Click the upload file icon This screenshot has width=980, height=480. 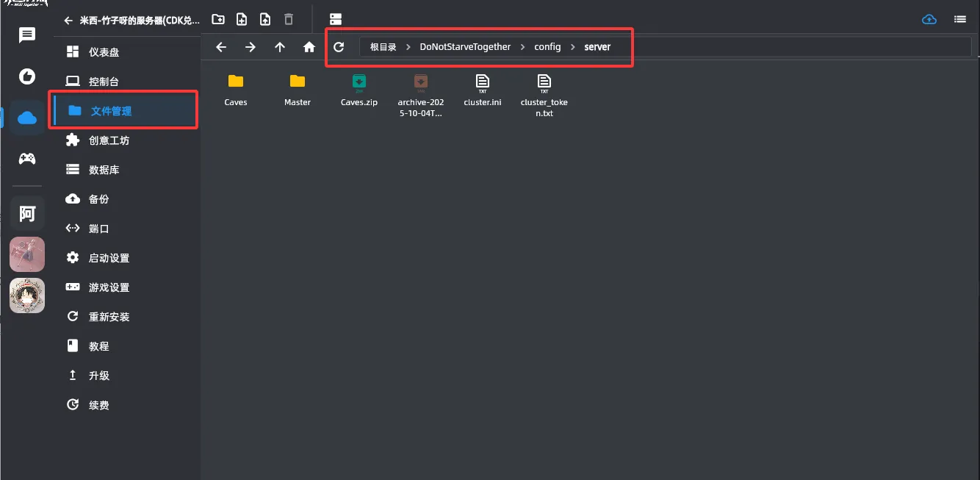coord(265,19)
